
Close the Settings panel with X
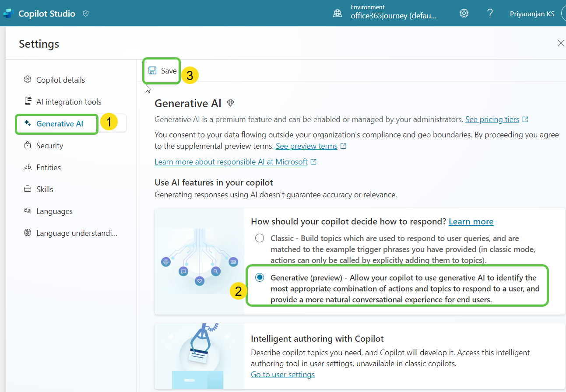tap(560, 43)
